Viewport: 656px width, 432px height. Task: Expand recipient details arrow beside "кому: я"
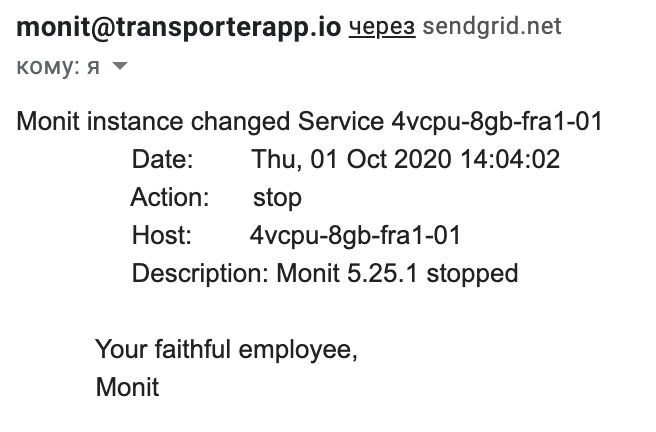[x=120, y=67]
